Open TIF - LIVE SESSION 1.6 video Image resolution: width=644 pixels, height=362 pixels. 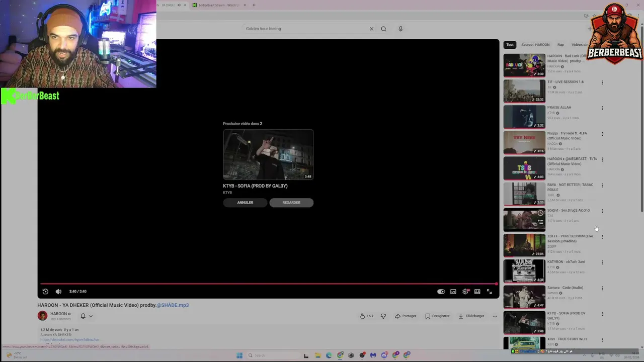tap(566, 82)
